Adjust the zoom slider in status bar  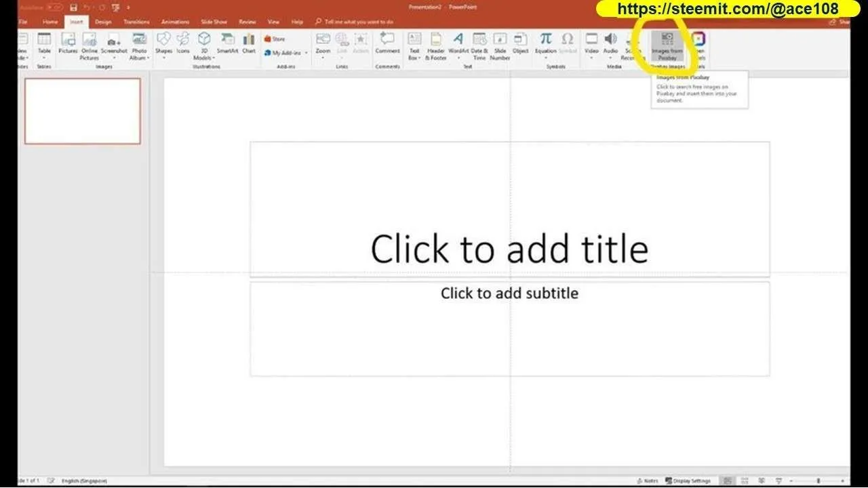click(819, 481)
